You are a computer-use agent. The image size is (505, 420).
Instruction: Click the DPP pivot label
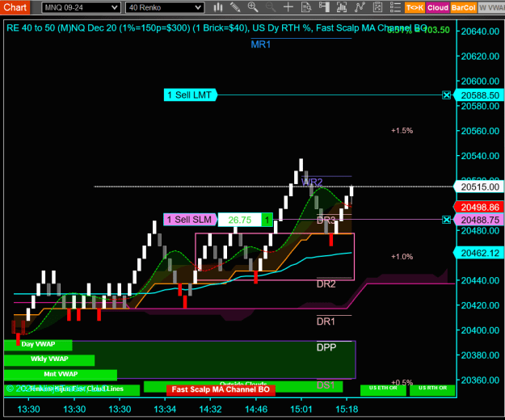click(x=326, y=347)
